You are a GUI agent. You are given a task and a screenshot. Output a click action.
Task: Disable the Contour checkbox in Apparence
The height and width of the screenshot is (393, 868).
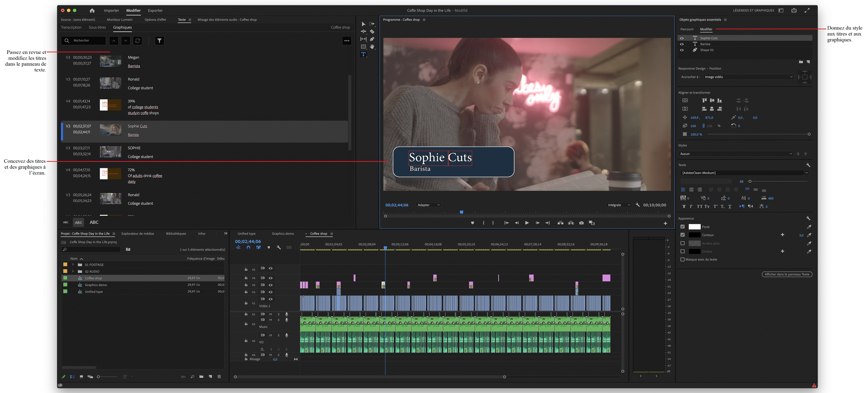[x=683, y=235]
